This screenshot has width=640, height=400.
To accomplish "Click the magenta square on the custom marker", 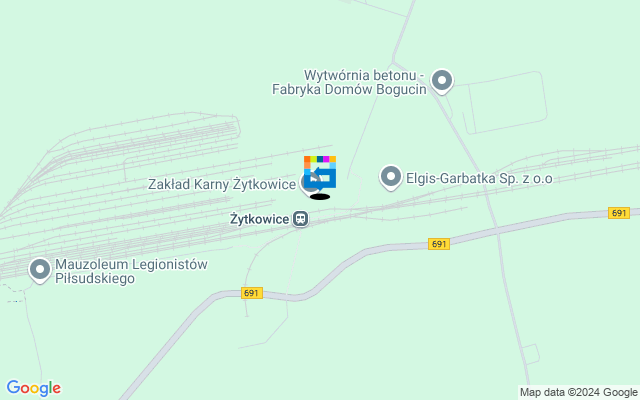I will click(326, 159).
